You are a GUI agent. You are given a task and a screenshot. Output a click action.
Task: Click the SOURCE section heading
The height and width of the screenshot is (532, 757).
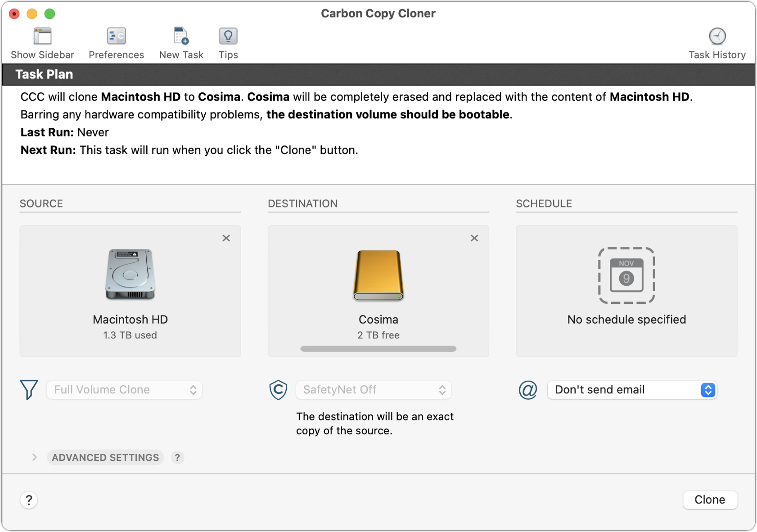(x=41, y=203)
